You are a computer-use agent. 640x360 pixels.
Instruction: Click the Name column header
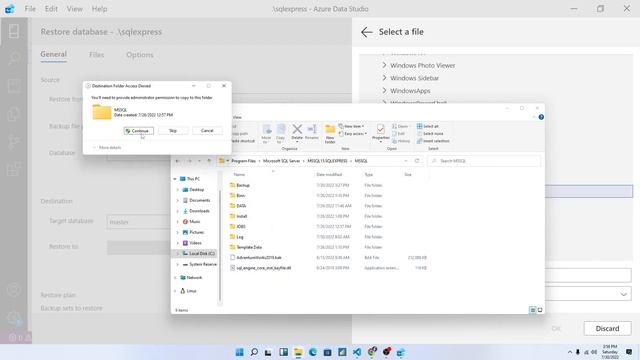[x=239, y=175]
